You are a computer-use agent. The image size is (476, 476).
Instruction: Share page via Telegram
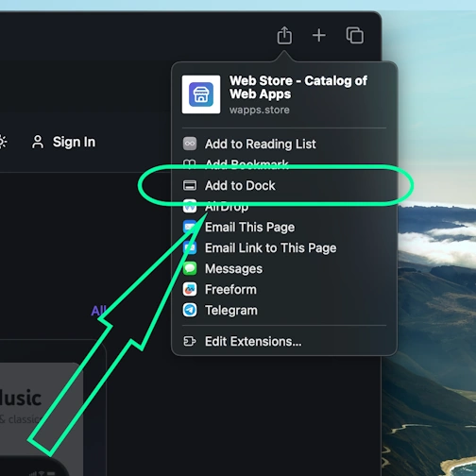[x=284, y=310]
